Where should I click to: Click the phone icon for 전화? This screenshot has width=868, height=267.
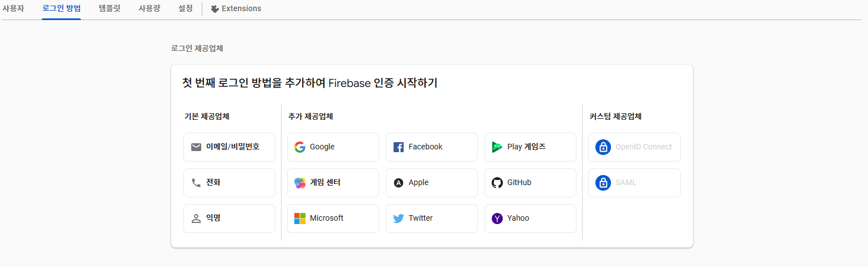(196, 183)
